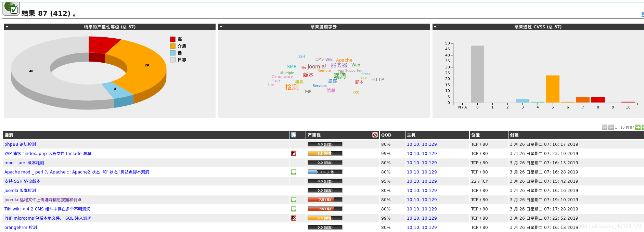Open the Joomla 版本检测 result
644x232 pixels.
(x=20, y=191)
